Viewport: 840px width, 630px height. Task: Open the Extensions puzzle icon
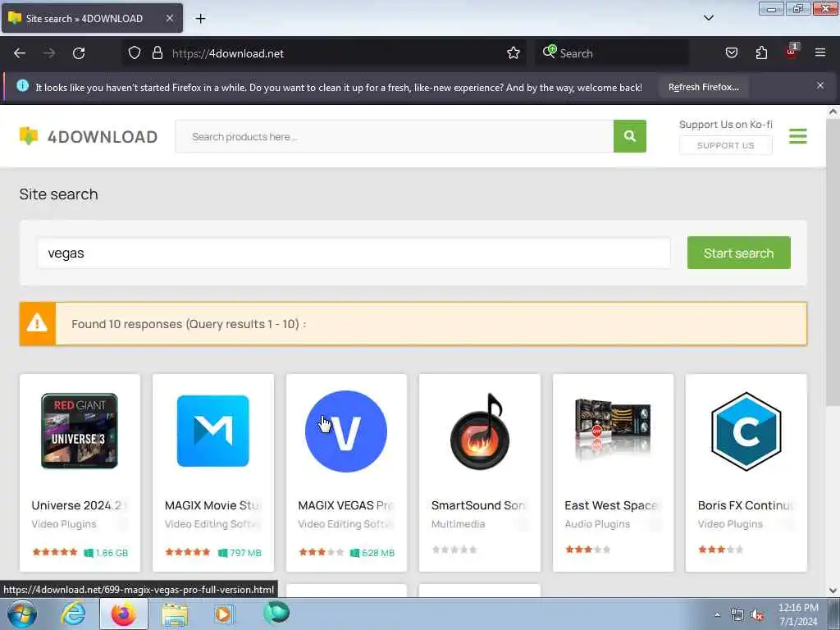click(x=761, y=52)
